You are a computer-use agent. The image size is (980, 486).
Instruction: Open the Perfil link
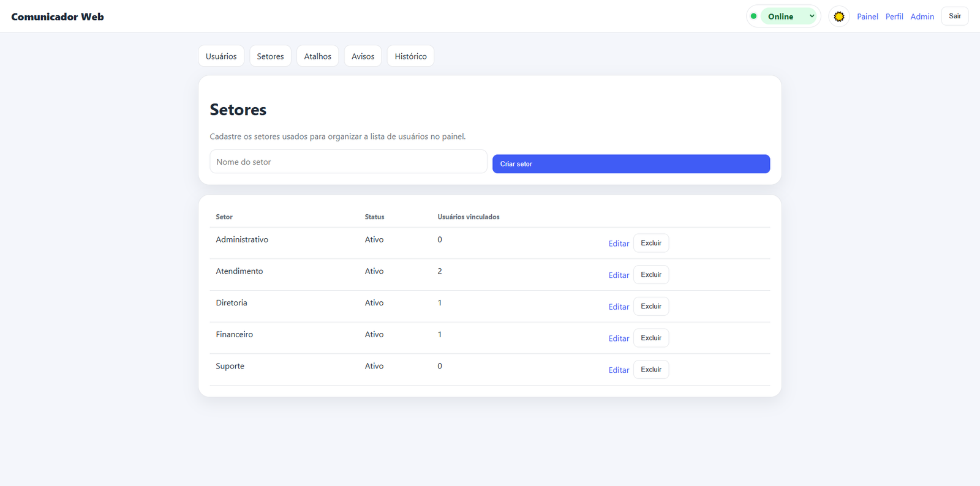click(x=894, y=17)
